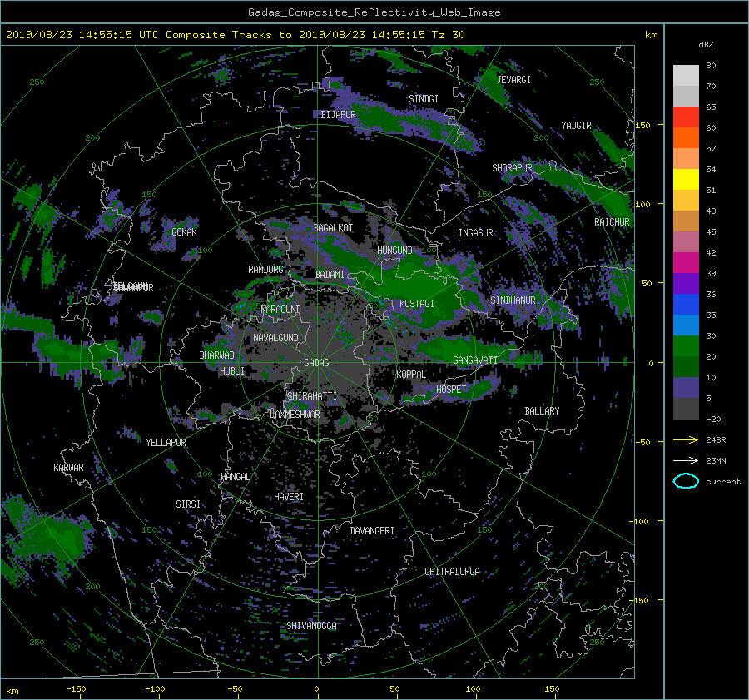Click the LINGASUR city label

pyautogui.click(x=473, y=233)
